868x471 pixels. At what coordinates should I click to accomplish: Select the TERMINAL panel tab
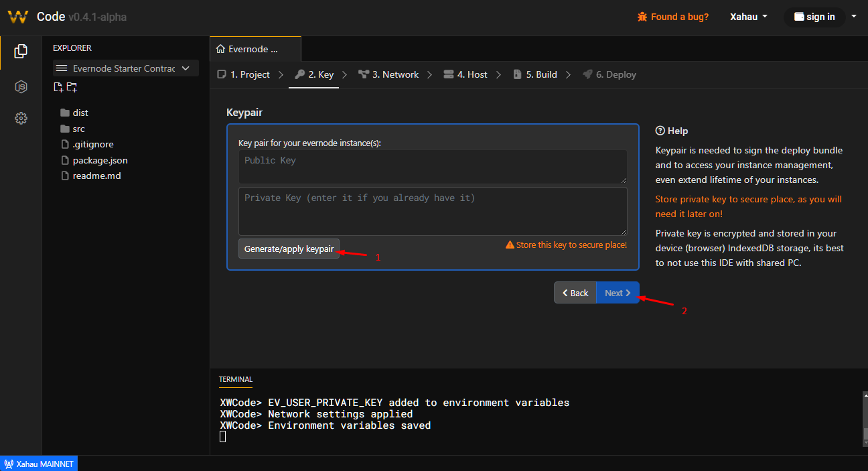pyautogui.click(x=236, y=379)
